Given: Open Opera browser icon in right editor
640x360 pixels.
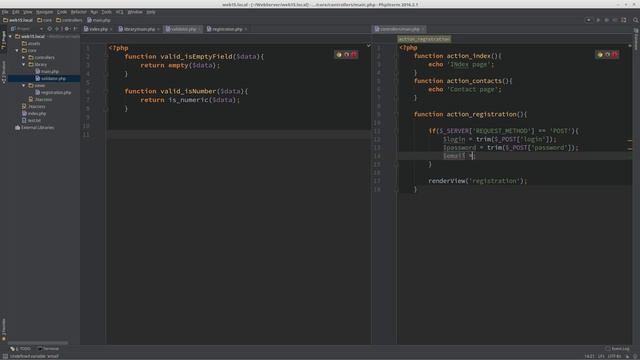Looking at the screenshot, I should point(615,54).
